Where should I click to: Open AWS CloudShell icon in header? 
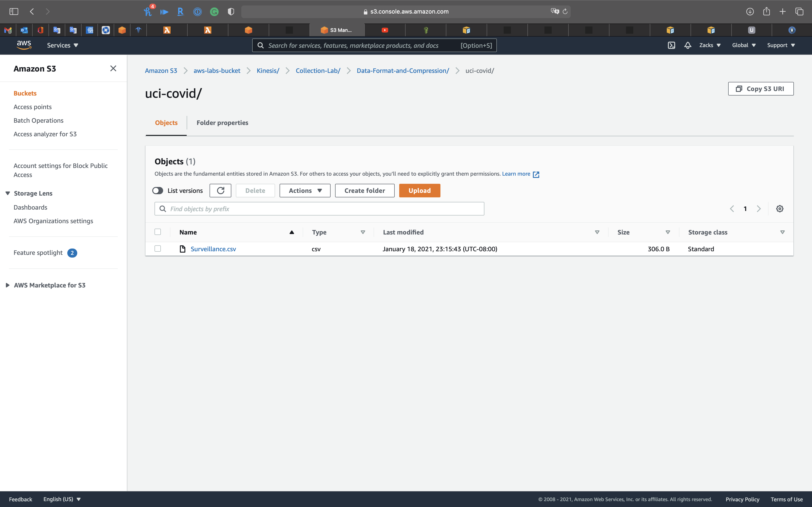click(671, 45)
